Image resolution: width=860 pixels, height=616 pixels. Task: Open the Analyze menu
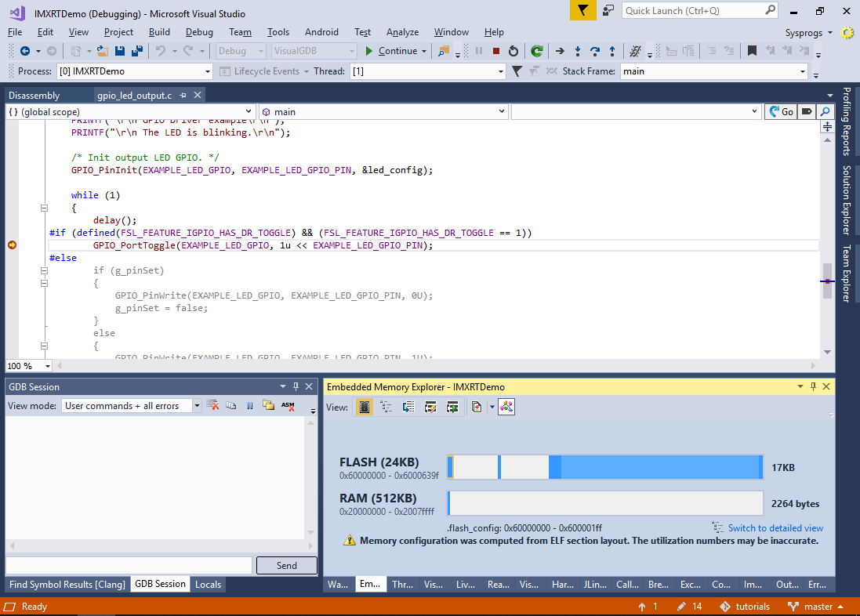[x=402, y=32]
